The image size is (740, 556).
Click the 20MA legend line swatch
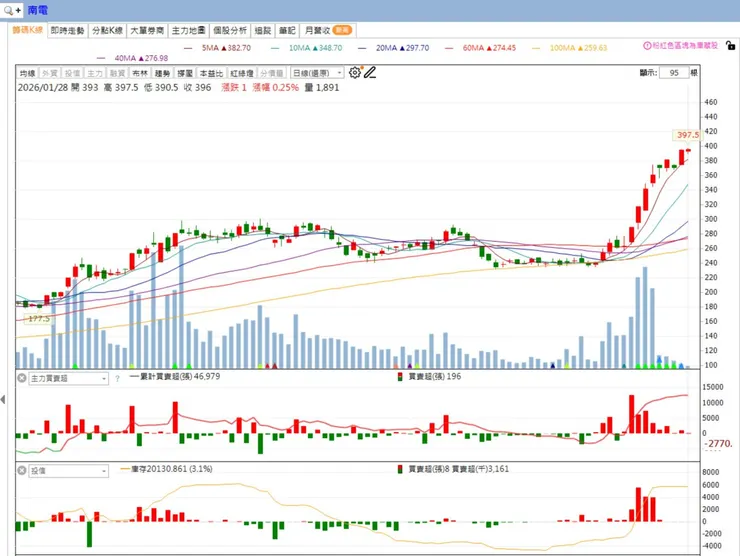[x=362, y=48]
